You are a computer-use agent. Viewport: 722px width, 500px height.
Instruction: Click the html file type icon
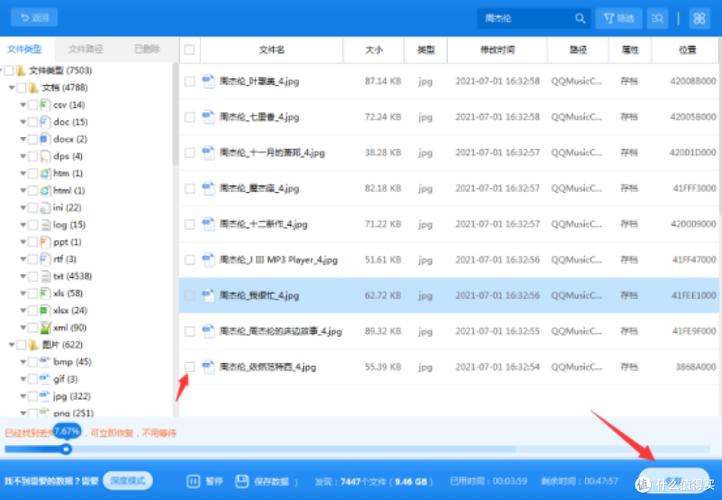click(x=45, y=191)
